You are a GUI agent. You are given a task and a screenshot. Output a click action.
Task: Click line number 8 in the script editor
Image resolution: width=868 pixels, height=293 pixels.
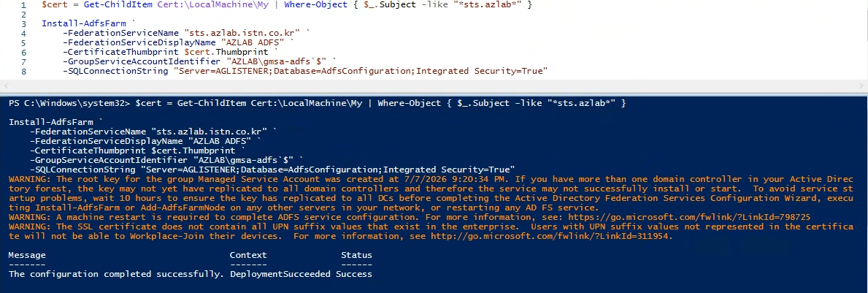[23, 71]
